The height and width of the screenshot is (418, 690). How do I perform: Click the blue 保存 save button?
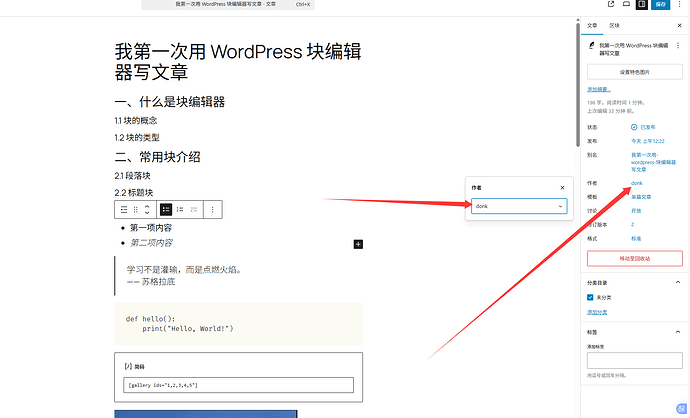(x=661, y=4)
